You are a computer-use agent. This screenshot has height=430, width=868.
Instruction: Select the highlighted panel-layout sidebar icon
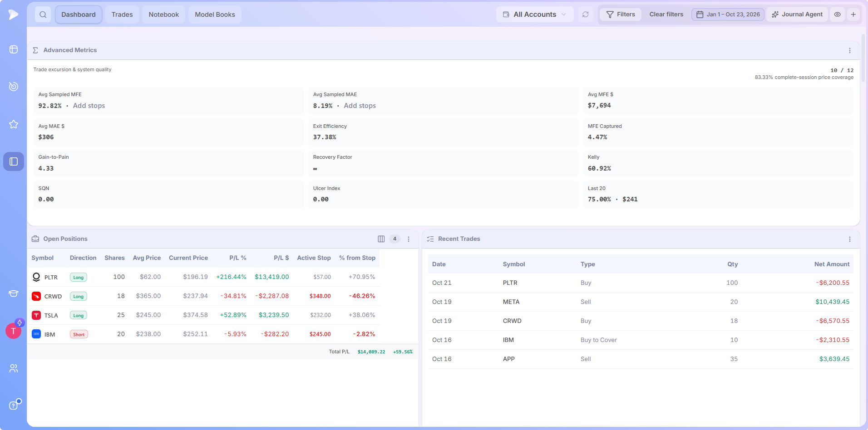[x=14, y=161]
